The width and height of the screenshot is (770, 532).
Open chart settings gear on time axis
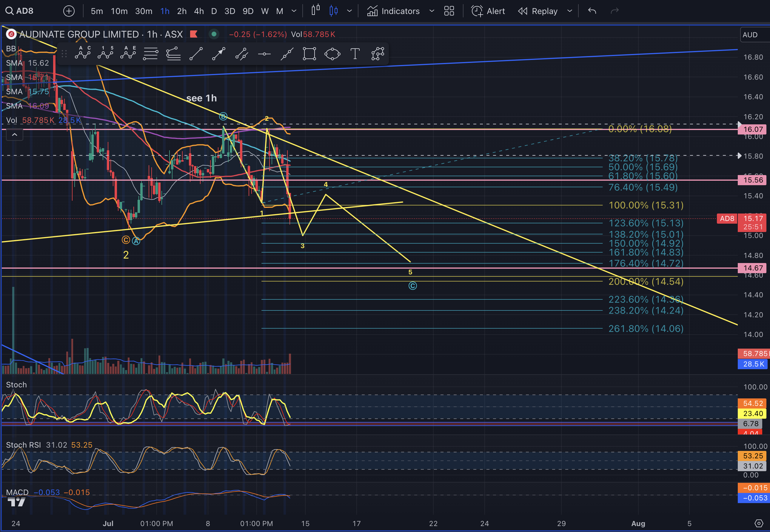tap(759, 523)
